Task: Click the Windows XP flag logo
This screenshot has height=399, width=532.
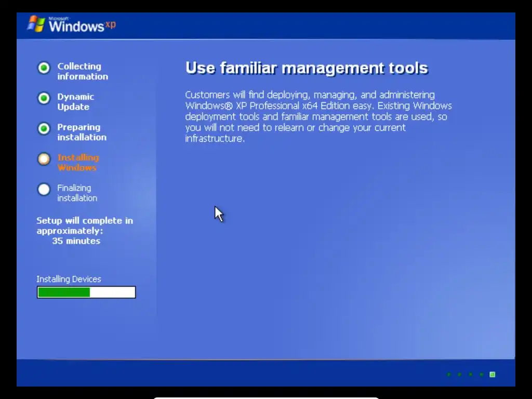Action: tap(36, 24)
